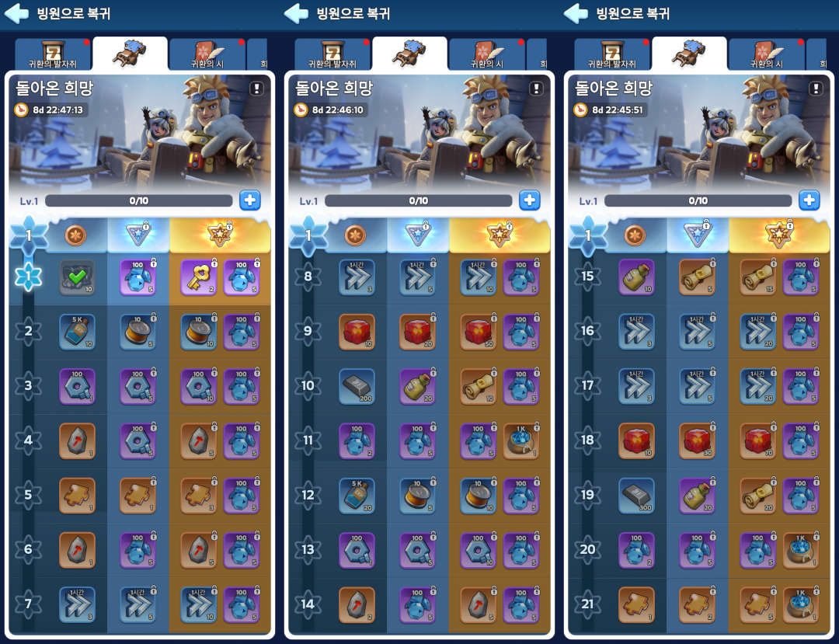Viewport: 839px width, 644px height.
Task: Tap the free red crystal reward on level 9
Action: click(x=357, y=332)
